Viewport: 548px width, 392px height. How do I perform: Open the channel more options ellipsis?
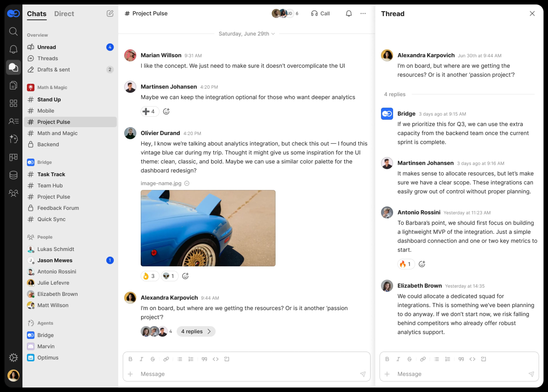363,14
